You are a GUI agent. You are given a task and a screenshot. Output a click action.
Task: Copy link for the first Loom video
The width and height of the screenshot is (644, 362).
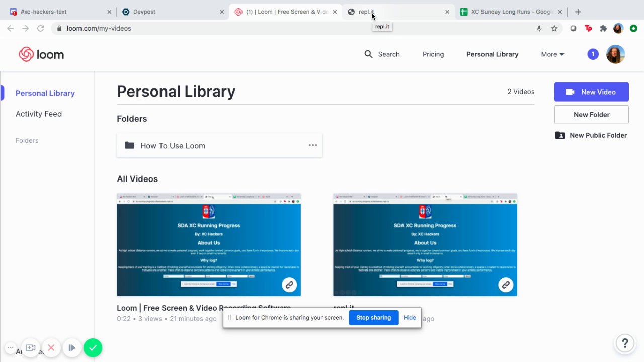coord(289,285)
